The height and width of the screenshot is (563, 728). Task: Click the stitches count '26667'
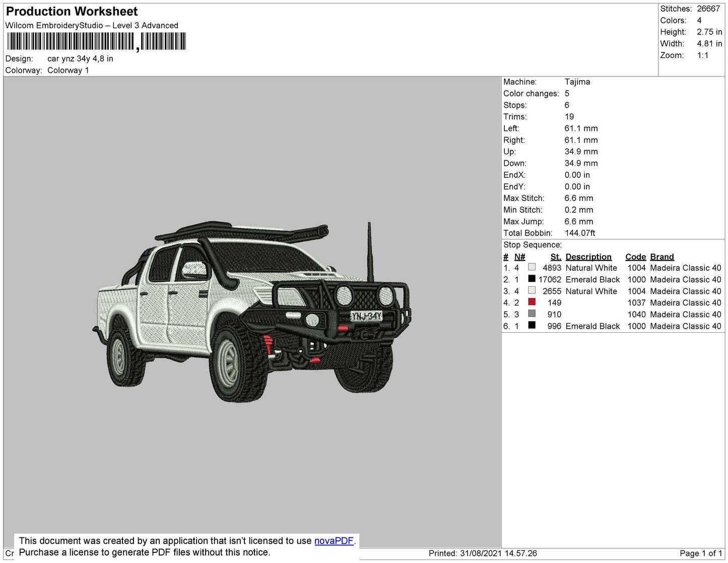(708, 9)
